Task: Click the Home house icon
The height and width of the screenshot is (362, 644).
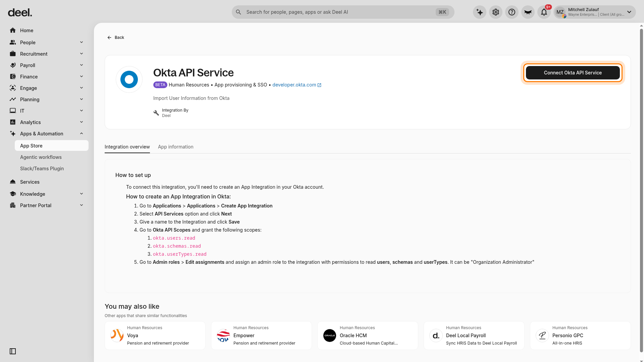Action: click(x=13, y=31)
